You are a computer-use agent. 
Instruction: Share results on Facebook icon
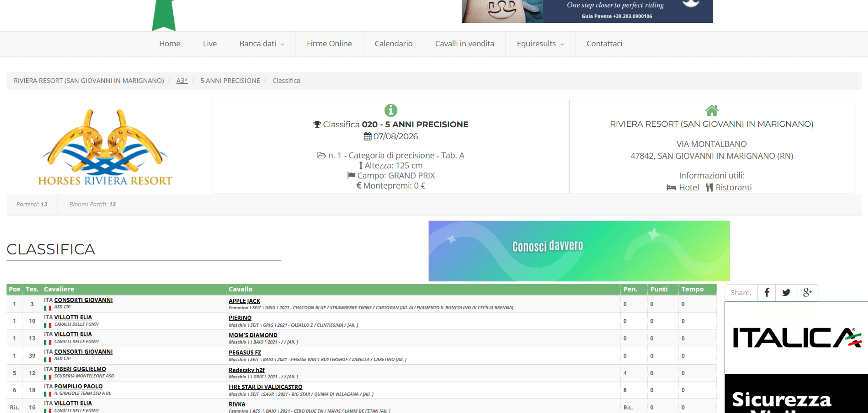pyautogui.click(x=767, y=292)
